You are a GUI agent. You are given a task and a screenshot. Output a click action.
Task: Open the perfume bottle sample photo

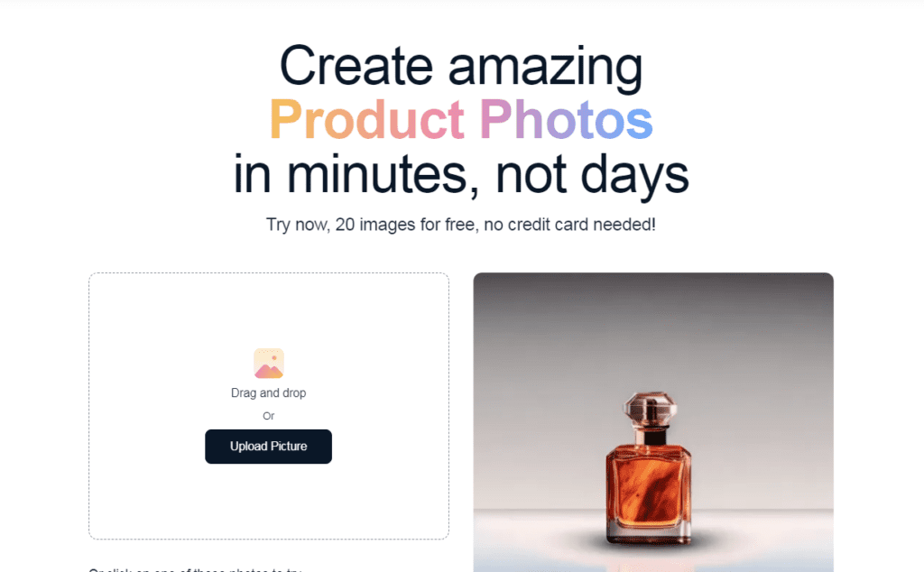[653, 422]
